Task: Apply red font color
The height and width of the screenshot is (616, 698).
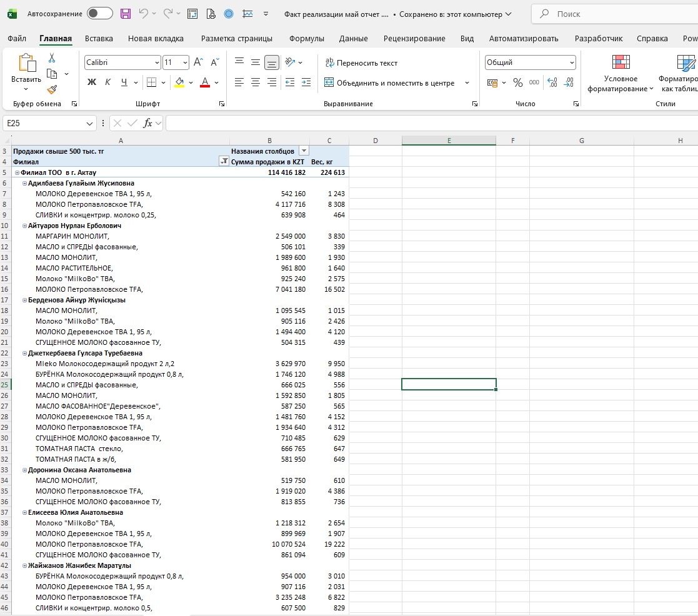Action: [205, 82]
